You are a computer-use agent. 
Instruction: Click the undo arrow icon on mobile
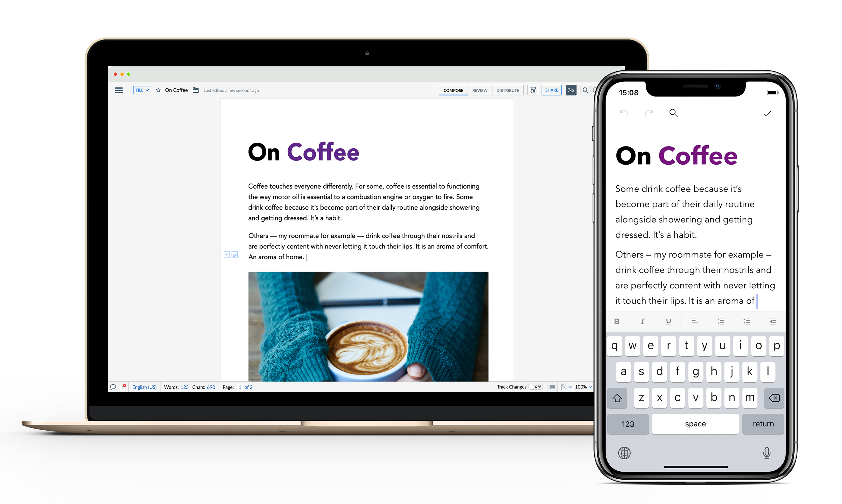click(x=622, y=113)
